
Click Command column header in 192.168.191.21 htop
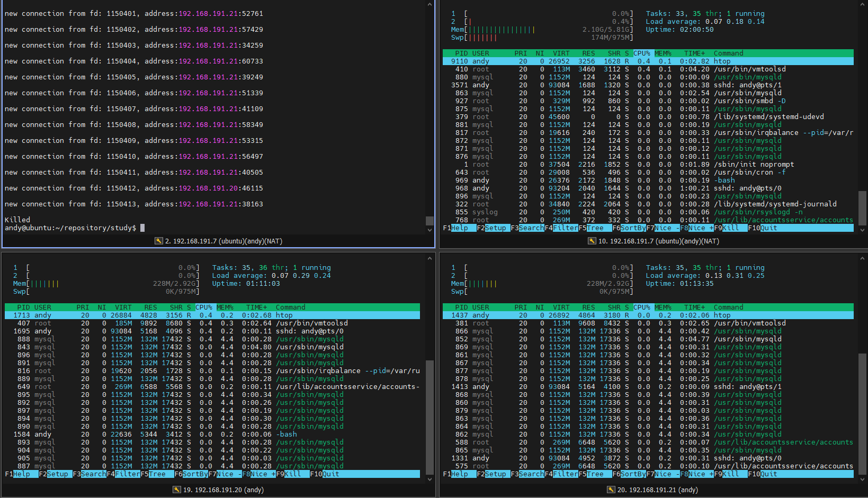point(729,307)
